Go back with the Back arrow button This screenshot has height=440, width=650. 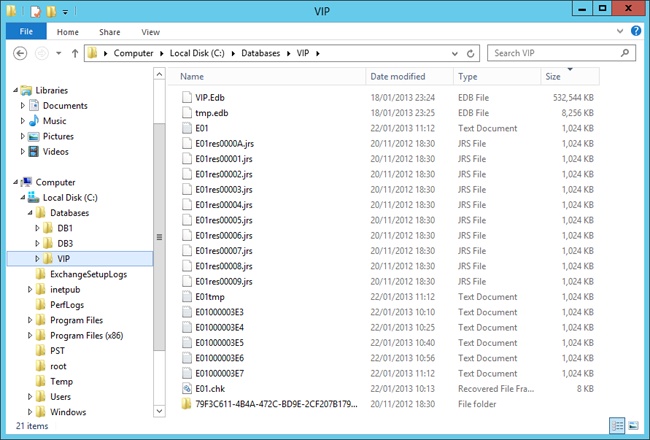tap(20, 53)
